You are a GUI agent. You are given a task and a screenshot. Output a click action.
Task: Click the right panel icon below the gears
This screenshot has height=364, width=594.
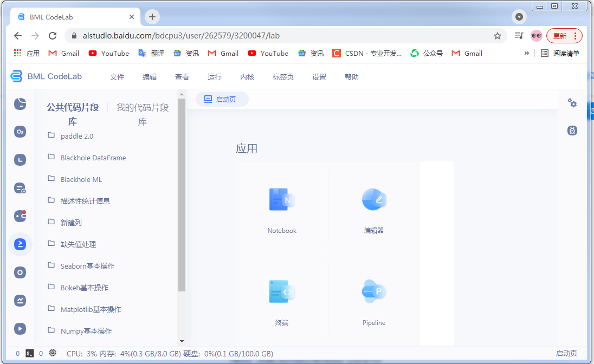pos(572,131)
